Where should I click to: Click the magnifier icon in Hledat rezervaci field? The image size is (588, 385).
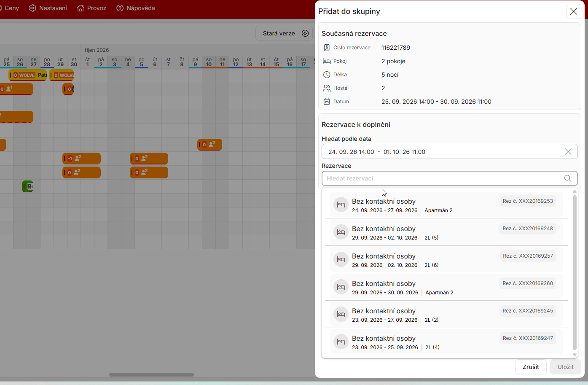(x=568, y=178)
